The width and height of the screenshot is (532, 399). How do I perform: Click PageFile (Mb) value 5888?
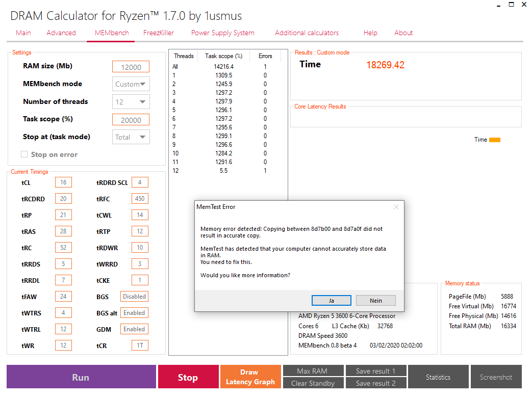pyautogui.click(x=507, y=296)
